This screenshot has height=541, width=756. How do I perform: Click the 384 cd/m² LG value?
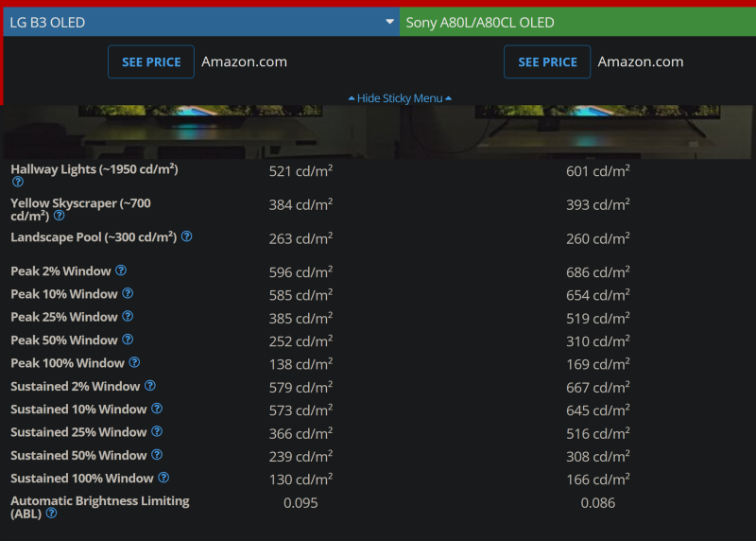pos(301,204)
